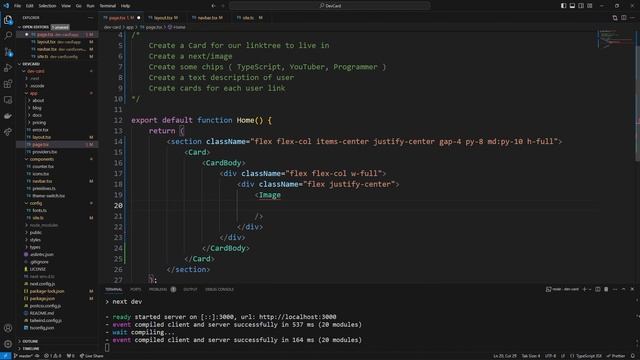Toggle the Secondary Side Bar layout button
The width and height of the screenshot is (640, 360).
[581, 6]
